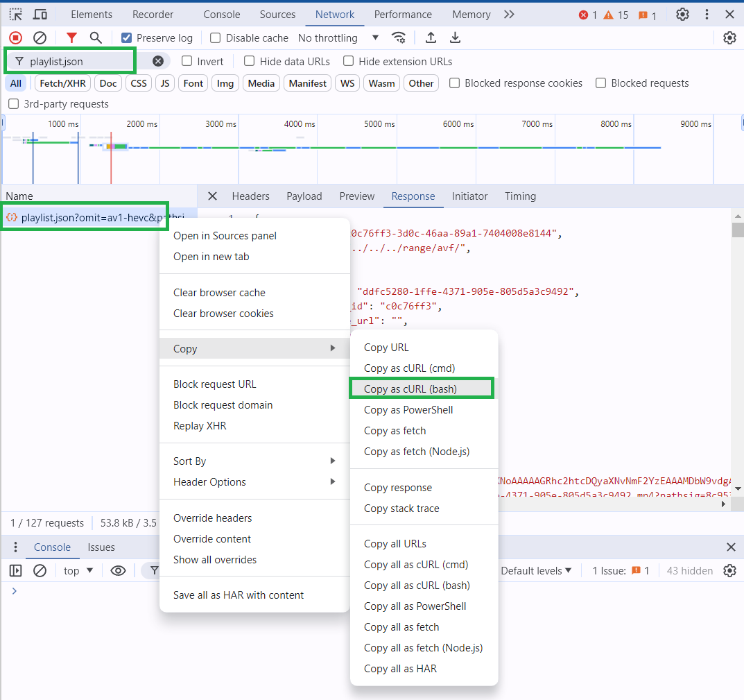
Task: Check Blocked requests checkbox
Action: click(x=600, y=83)
